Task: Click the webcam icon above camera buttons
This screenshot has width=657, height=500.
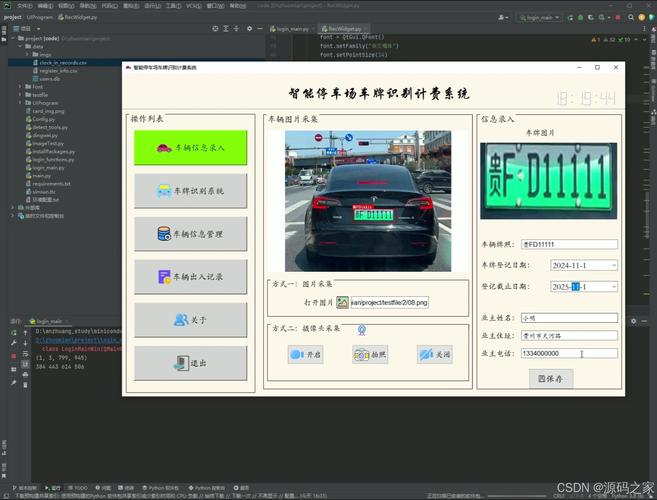Action: click(x=362, y=330)
